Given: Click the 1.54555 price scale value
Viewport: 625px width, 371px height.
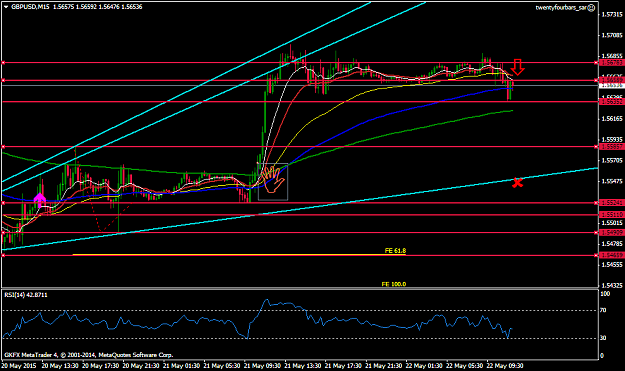Looking at the screenshot, I should pos(612,265).
